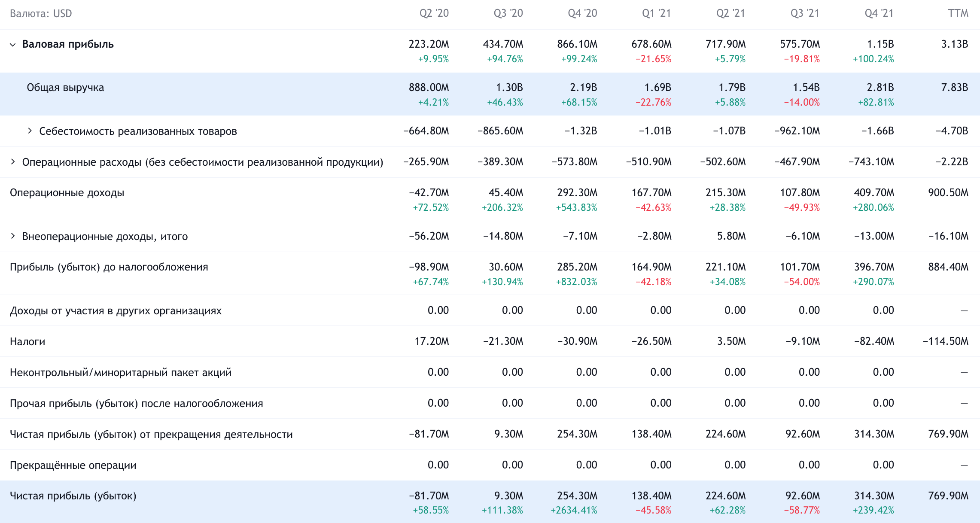Click gross profit value 866.10M
The height and width of the screenshot is (523, 980).
tap(577, 44)
